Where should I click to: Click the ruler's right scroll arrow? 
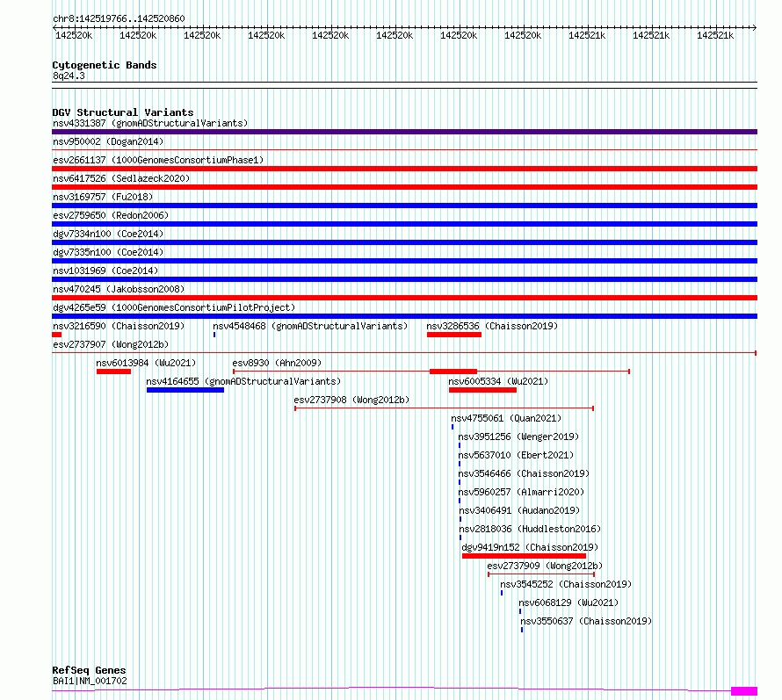coord(755,27)
